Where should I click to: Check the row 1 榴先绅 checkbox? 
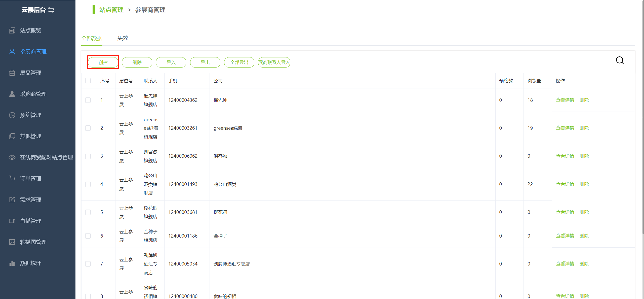tap(88, 100)
